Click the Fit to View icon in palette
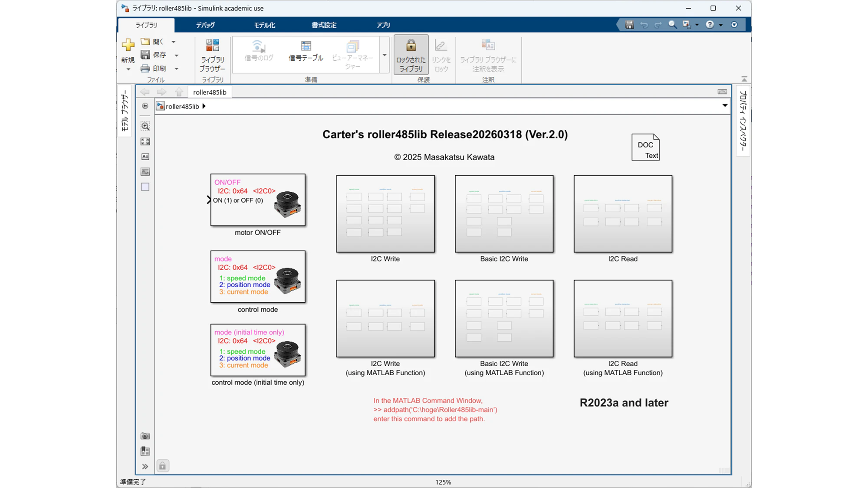The image size is (868, 488). click(145, 142)
